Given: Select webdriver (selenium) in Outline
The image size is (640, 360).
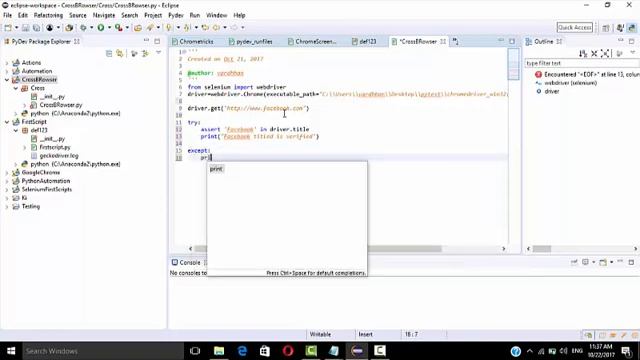Looking at the screenshot, I should (x=570, y=83).
